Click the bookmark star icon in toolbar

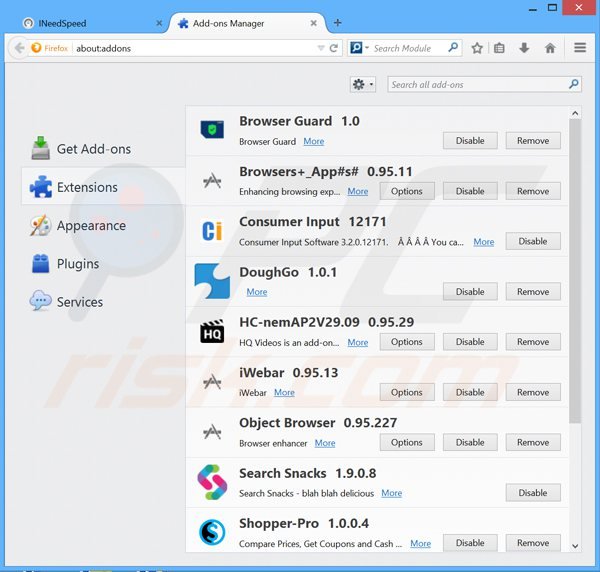[x=477, y=48]
